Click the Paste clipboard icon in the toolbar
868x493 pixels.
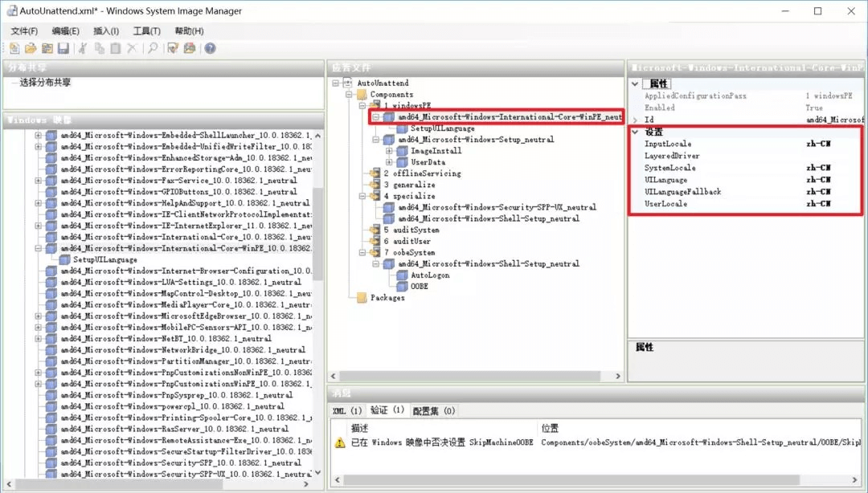(x=116, y=49)
